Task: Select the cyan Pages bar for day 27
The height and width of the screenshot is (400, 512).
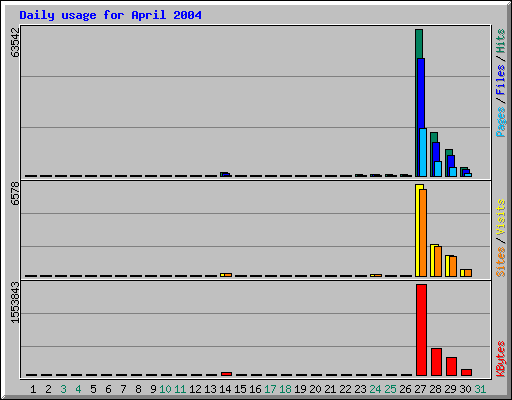Action: pos(423,152)
